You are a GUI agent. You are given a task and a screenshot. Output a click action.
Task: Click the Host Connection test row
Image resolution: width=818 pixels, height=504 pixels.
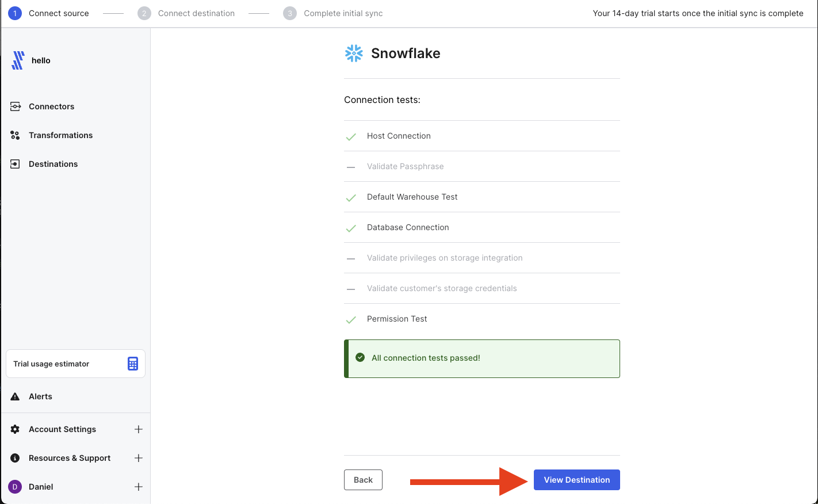[482, 136]
